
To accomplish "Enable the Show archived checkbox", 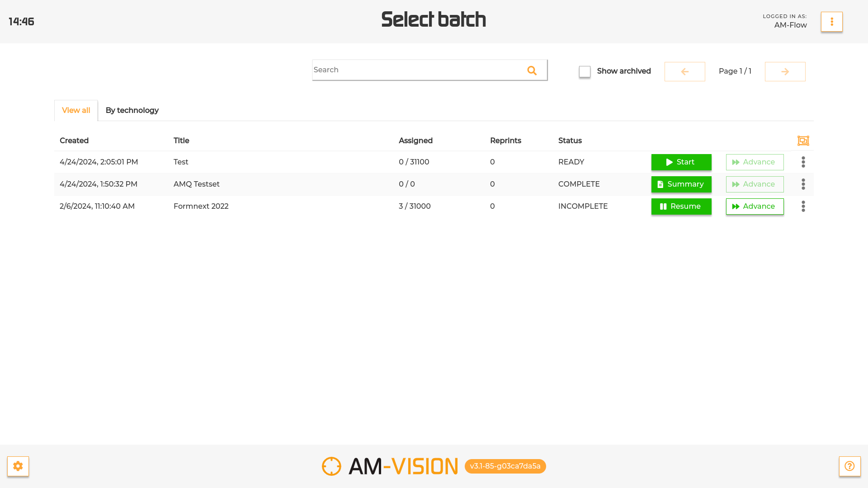I will click(x=585, y=71).
